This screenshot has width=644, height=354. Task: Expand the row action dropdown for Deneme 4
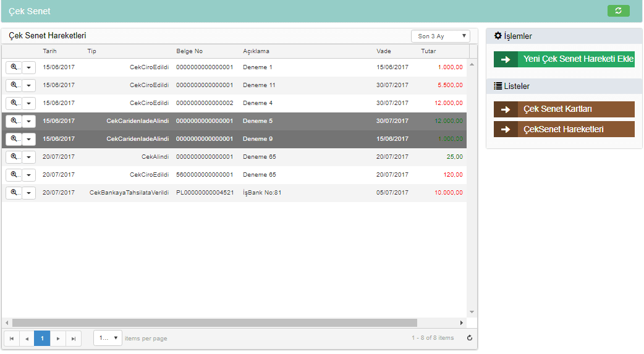point(29,103)
